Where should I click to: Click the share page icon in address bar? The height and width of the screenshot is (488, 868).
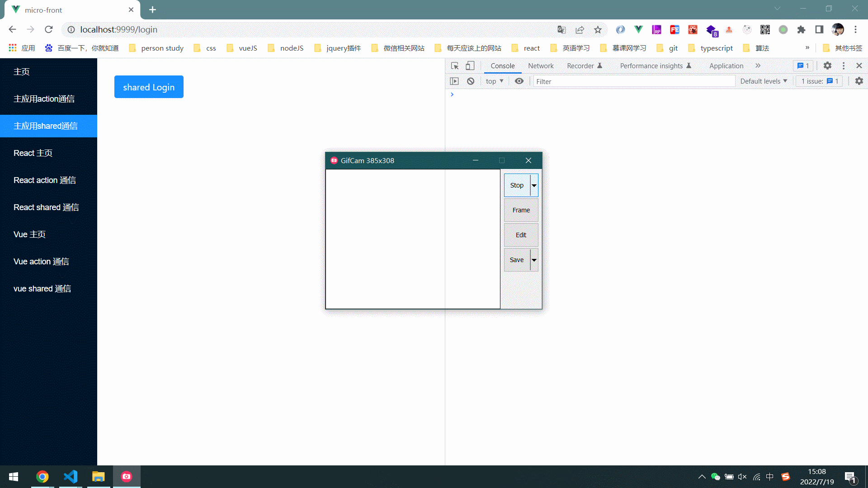[x=580, y=30]
